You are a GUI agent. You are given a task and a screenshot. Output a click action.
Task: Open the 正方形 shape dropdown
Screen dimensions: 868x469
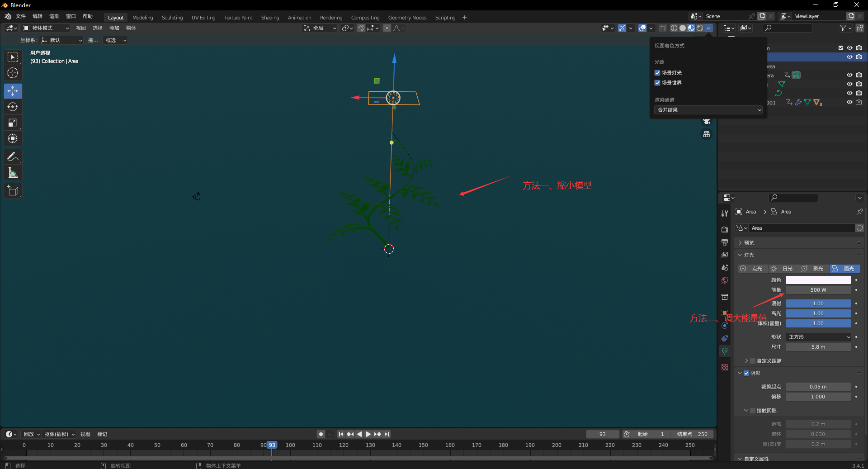point(818,337)
